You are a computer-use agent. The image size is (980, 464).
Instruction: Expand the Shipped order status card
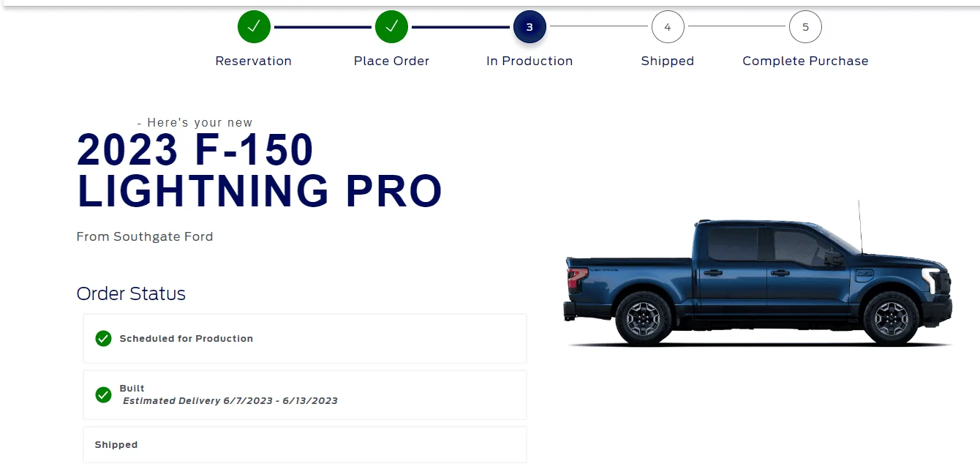coord(305,444)
